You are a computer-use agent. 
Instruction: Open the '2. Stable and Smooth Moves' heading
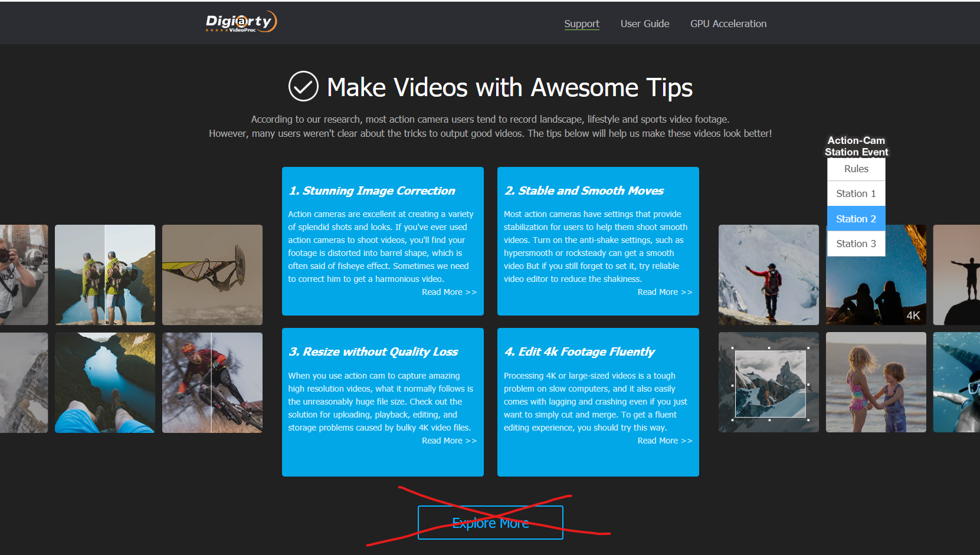584,191
